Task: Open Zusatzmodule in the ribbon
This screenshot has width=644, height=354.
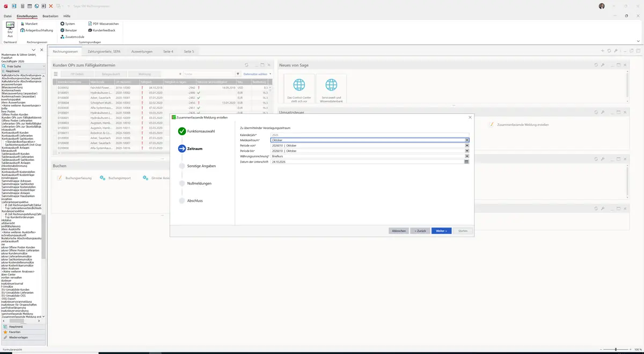Action: point(72,36)
